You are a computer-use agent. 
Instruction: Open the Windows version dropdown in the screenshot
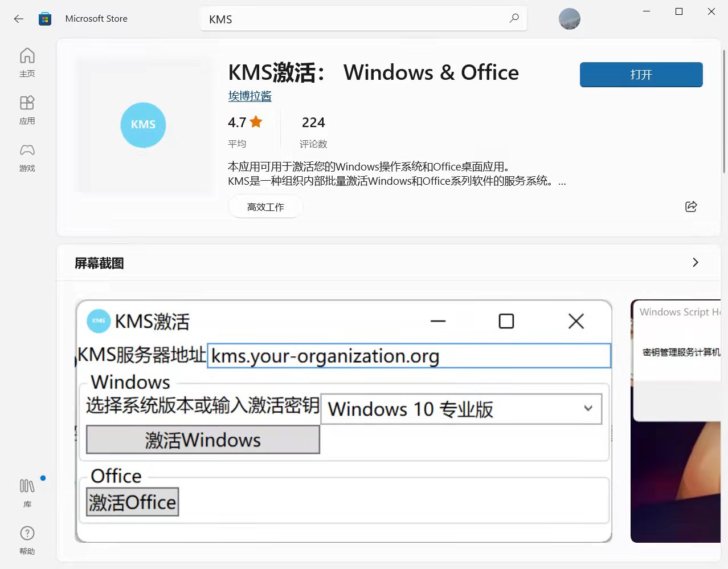[588, 408]
